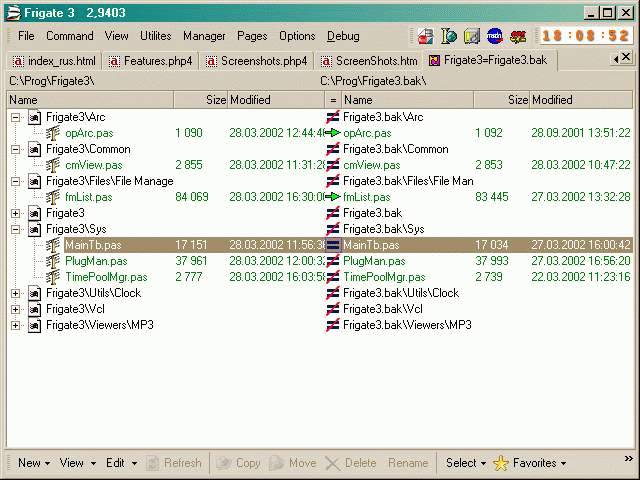Switch to the Features.php4 tab
Image resolution: width=640 pixels, height=480 pixels.
pyautogui.click(x=150, y=61)
